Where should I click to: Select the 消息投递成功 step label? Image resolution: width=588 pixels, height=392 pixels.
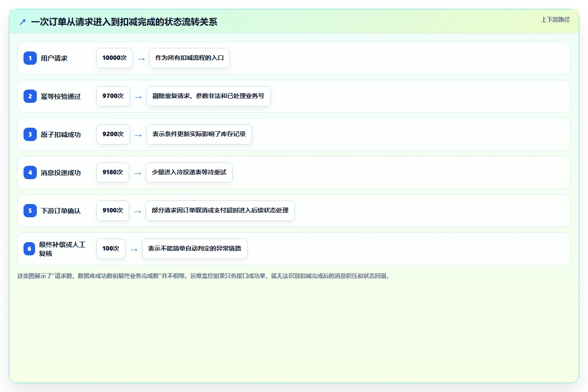click(x=61, y=172)
